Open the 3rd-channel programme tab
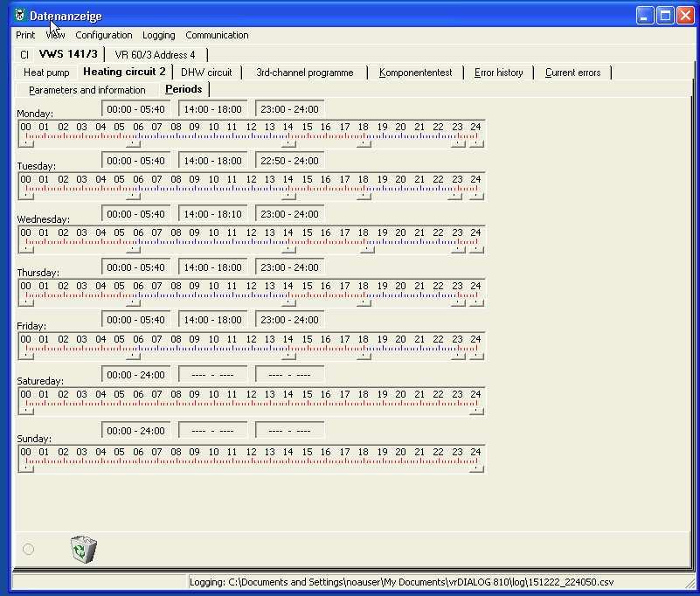This screenshot has width=700, height=596. (304, 73)
